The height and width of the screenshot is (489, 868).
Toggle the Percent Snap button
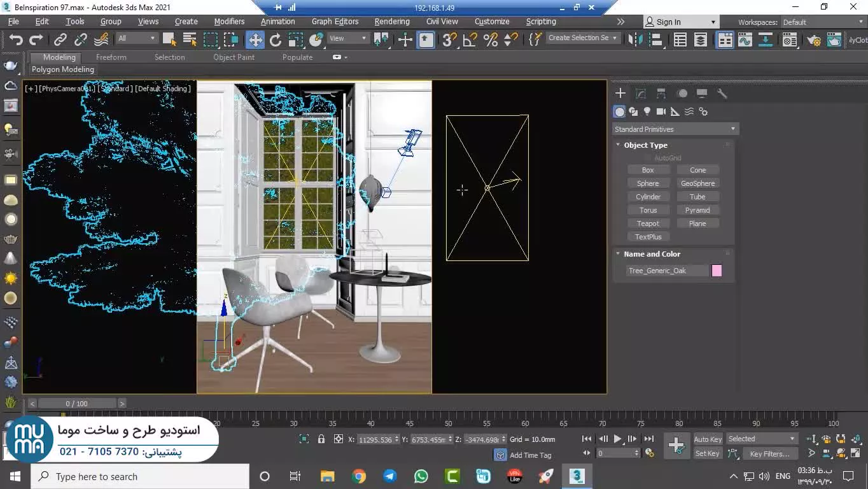click(491, 39)
